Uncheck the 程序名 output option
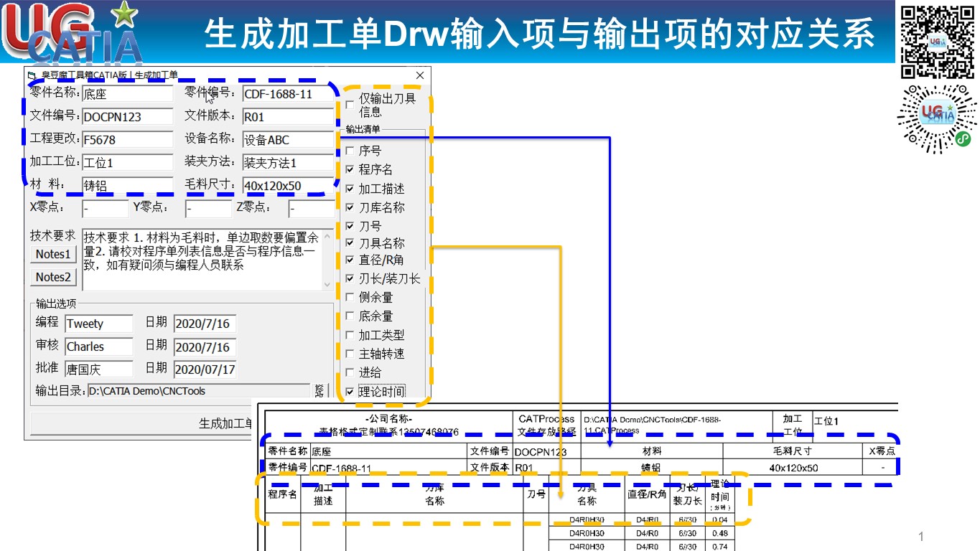Screen dimensions: 980x551 point(350,169)
